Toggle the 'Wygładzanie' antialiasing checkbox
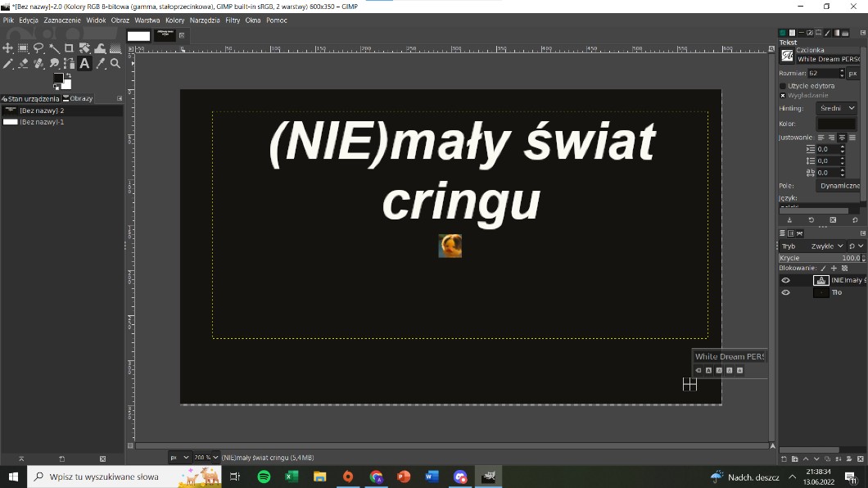Image resolution: width=868 pixels, height=488 pixels. click(x=783, y=95)
